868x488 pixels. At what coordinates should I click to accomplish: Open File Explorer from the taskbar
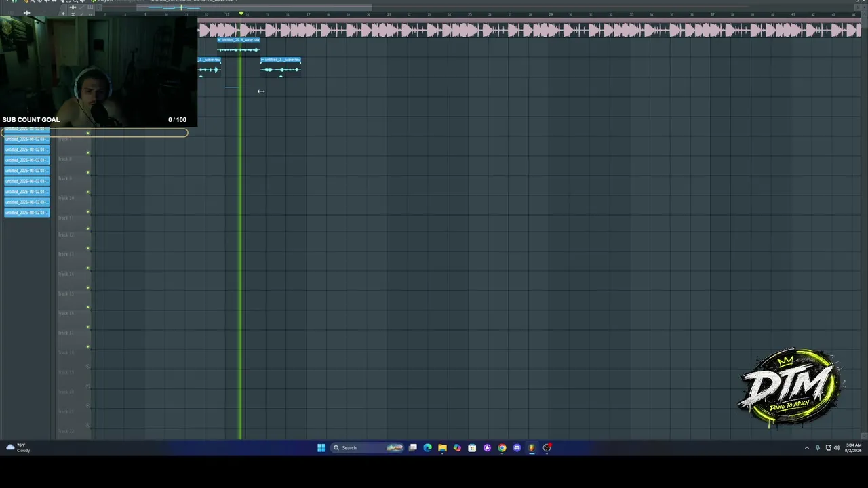pyautogui.click(x=442, y=447)
